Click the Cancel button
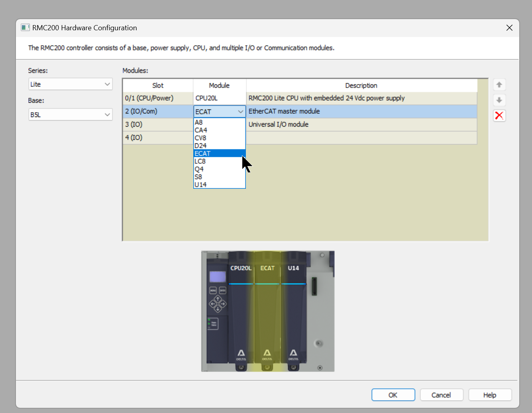This screenshot has height=413, width=532. 442,395
